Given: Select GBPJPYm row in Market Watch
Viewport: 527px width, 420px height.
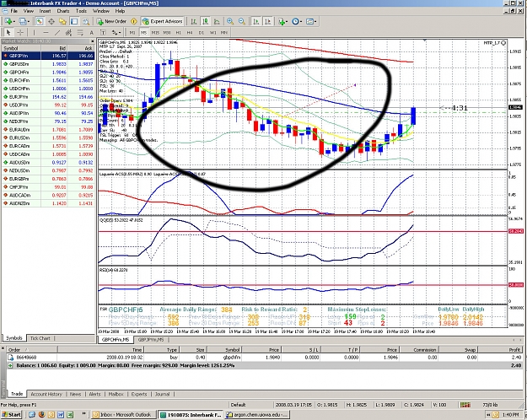Looking at the screenshot, I should point(48,56).
